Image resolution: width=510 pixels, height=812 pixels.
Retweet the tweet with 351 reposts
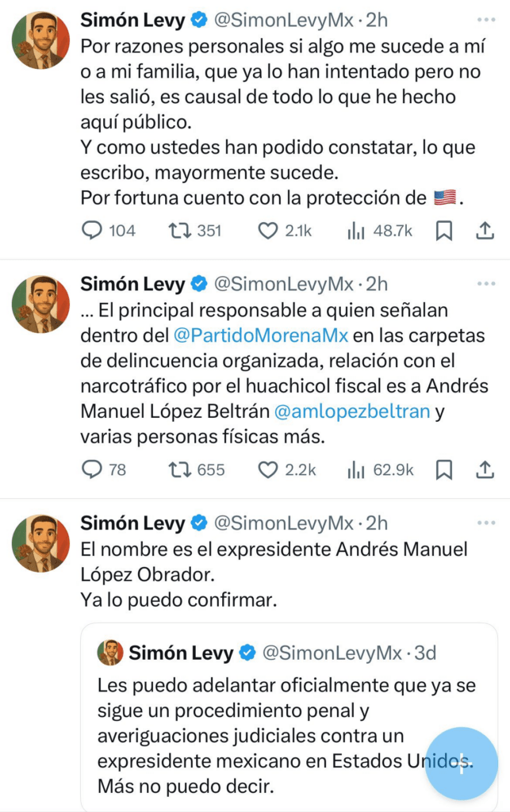pyautogui.click(x=179, y=231)
